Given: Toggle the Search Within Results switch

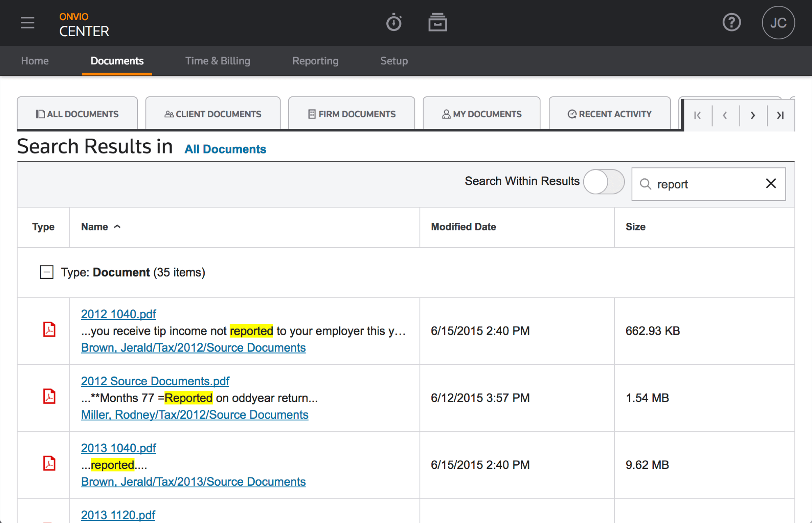Looking at the screenshot, I should [x=604, y=182].
